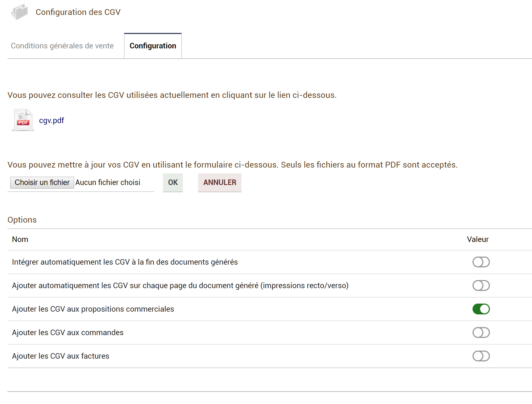Click the Configuration des CGV page title
The height and width of the screenshot is (404, 532).
pyautogui.click(x=78, y=12)
